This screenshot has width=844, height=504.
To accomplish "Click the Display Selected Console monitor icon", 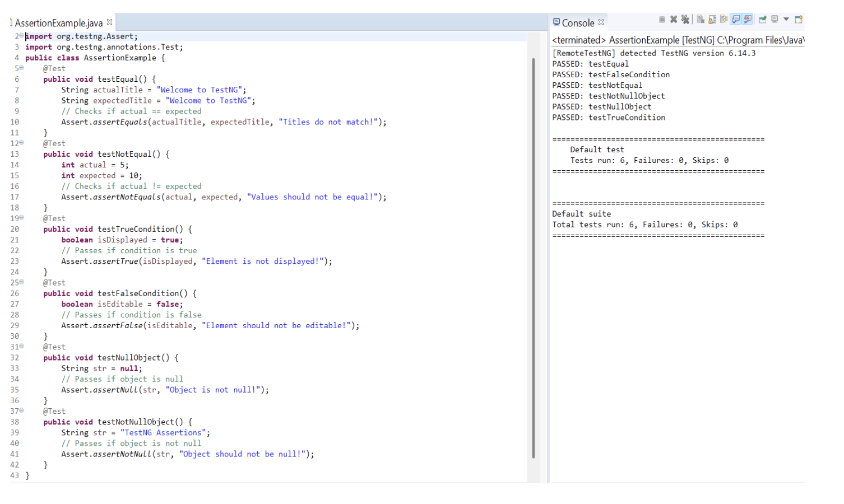I will (x=775, y=20).
